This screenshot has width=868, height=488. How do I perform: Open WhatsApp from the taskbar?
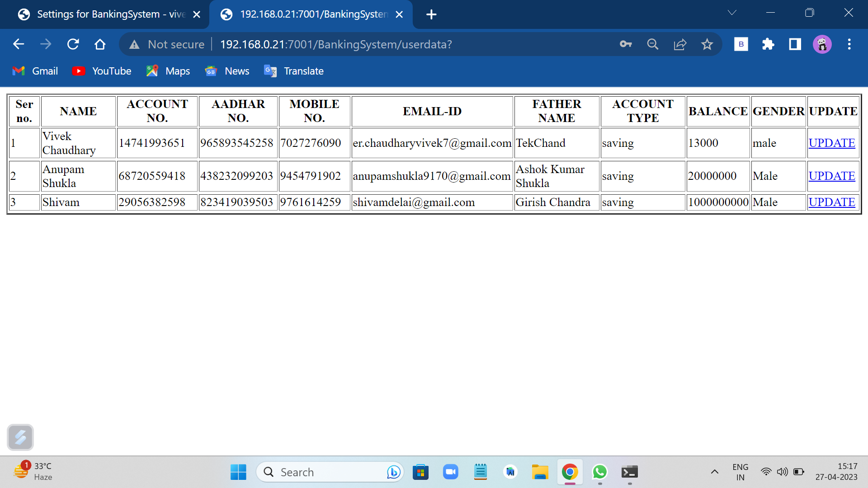pos(599,472)
